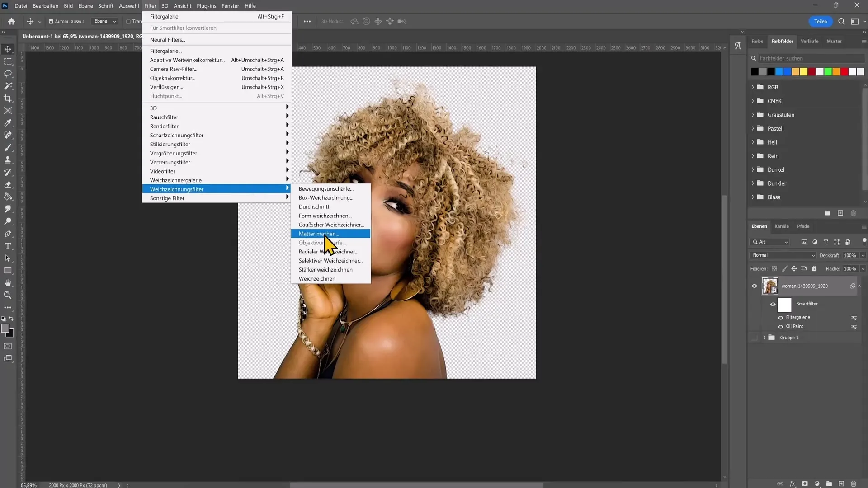This screenshot has height=488, width=868.
Task: Click the yellow color swatch
Action: coord(803,72)
